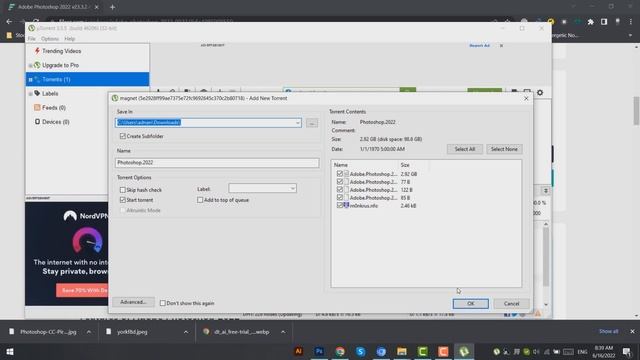Click Show all downloads link
Viewport: 640px width, 360px height.
(x=608, y=331)
